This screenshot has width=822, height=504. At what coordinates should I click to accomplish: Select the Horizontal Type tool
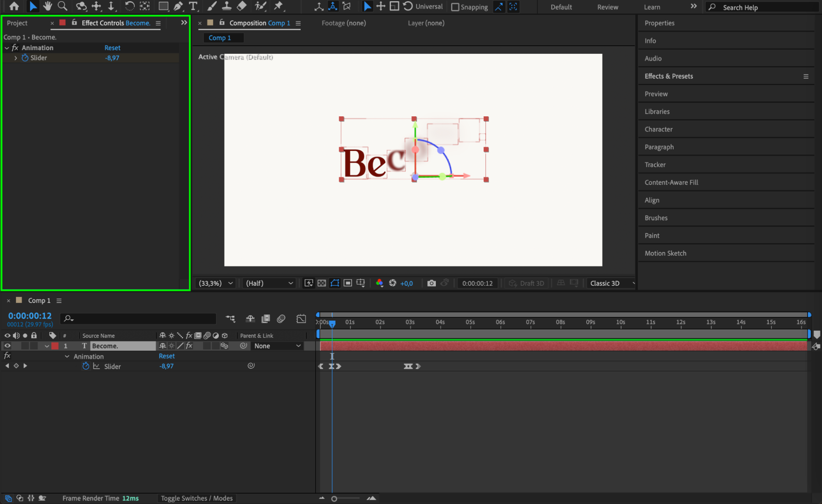tap(193, 6)
